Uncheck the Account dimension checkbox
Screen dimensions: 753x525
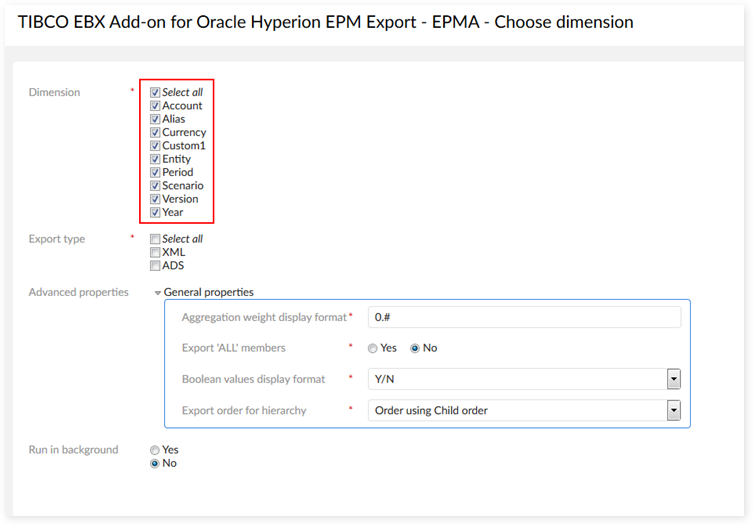155,106
